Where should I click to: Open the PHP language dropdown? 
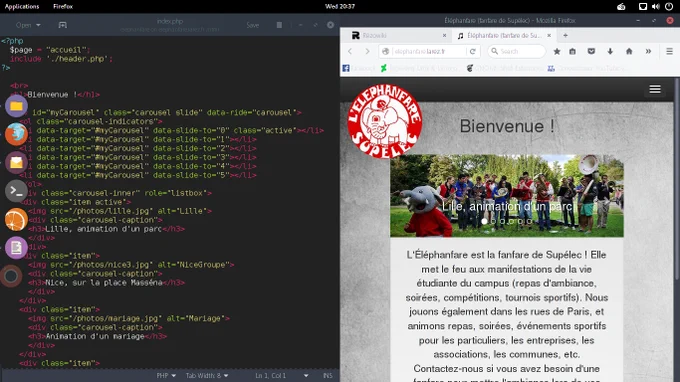pos(166,375)
